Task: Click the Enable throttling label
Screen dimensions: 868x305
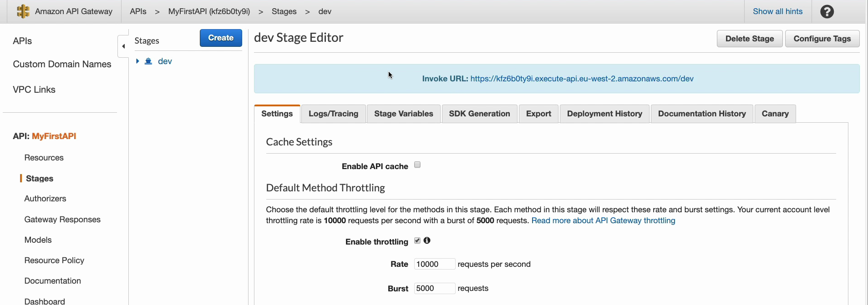Action: coord(377,242)
